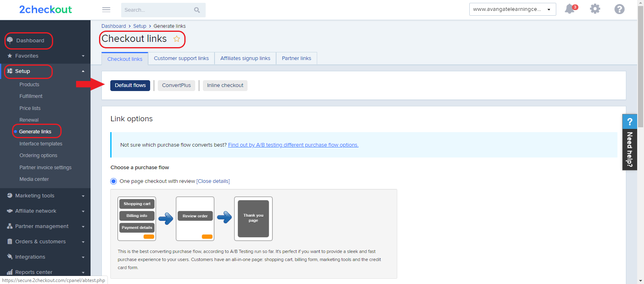Expand the Marketing tools menu
644x284 pixels.
(45, 196)
